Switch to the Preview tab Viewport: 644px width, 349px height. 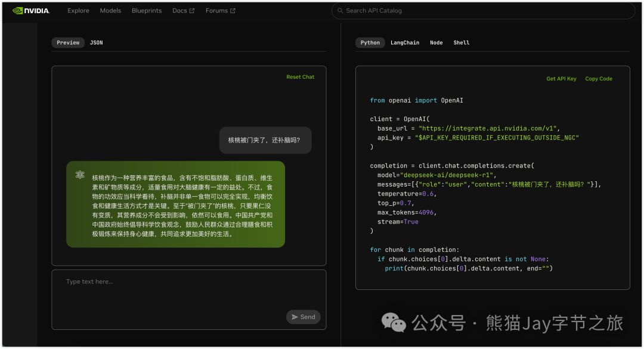(x=68, y=43)
